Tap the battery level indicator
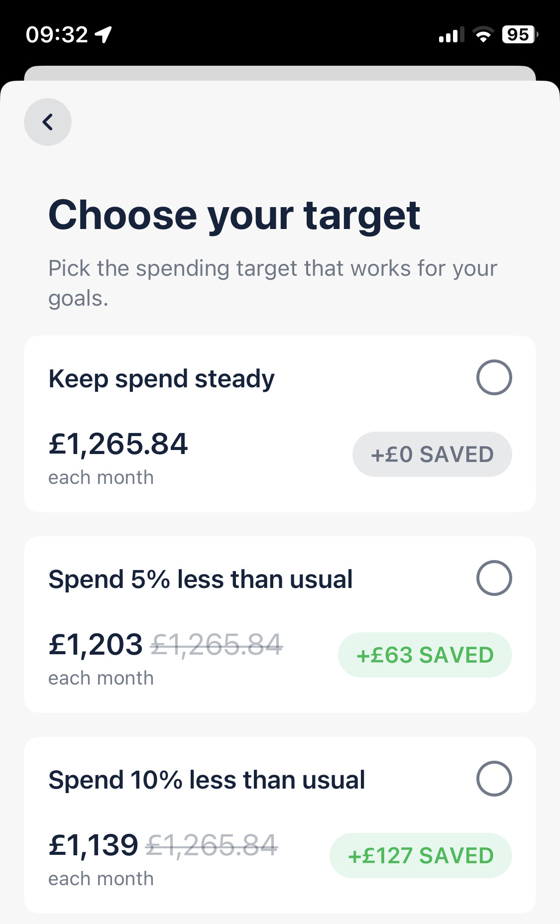Viewport: 560px width, 924px height. (519, 35)
